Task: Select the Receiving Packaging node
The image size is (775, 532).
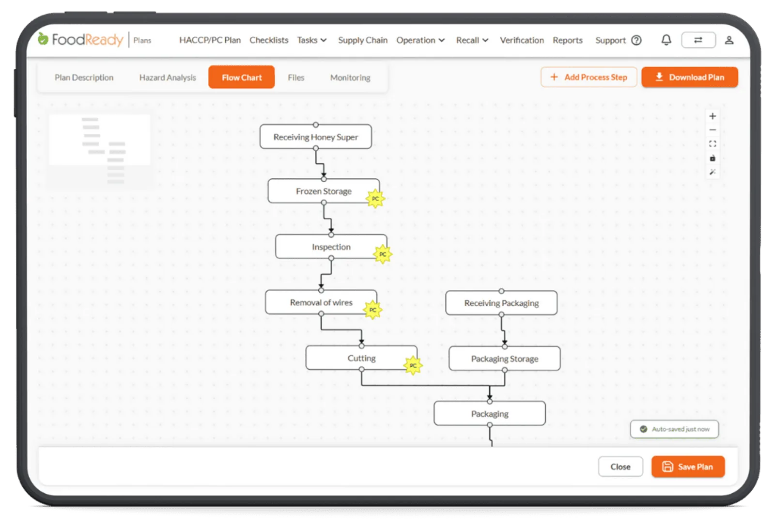Action: [501, 303]
